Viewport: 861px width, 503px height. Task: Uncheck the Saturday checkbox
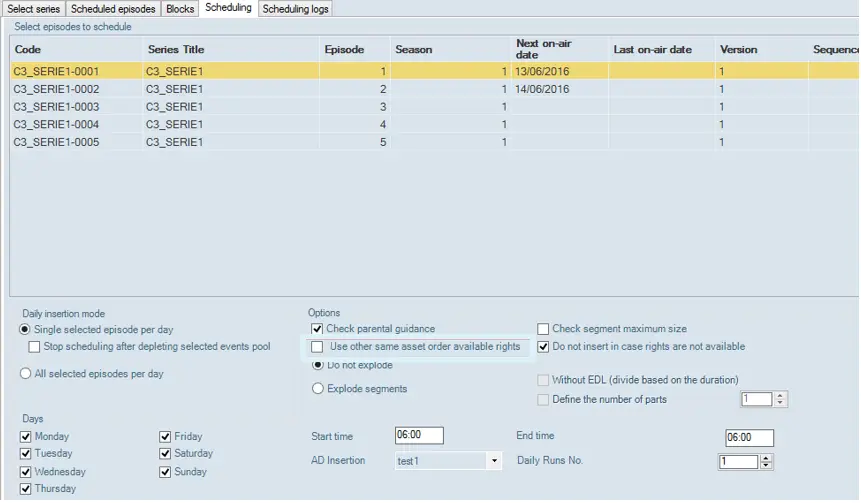165,454
